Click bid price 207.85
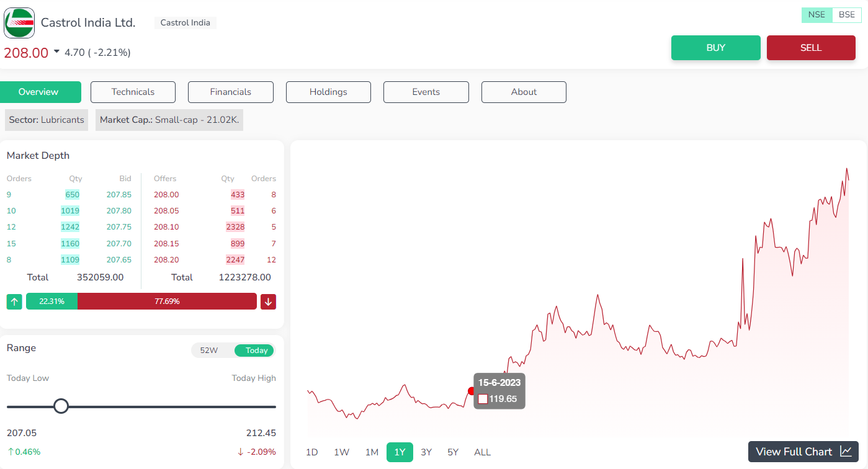Viewport: 868px width, 469px height. [119, 194]
